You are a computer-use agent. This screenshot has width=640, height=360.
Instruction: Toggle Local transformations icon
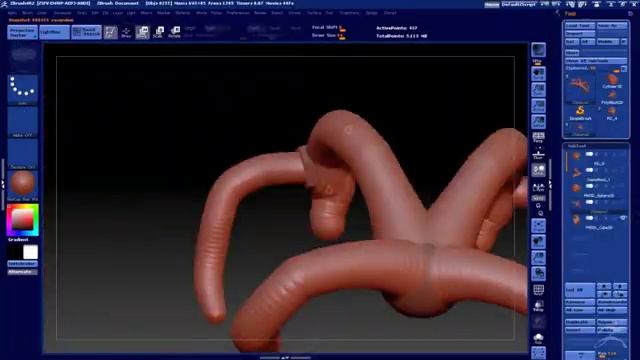point(539,170)
